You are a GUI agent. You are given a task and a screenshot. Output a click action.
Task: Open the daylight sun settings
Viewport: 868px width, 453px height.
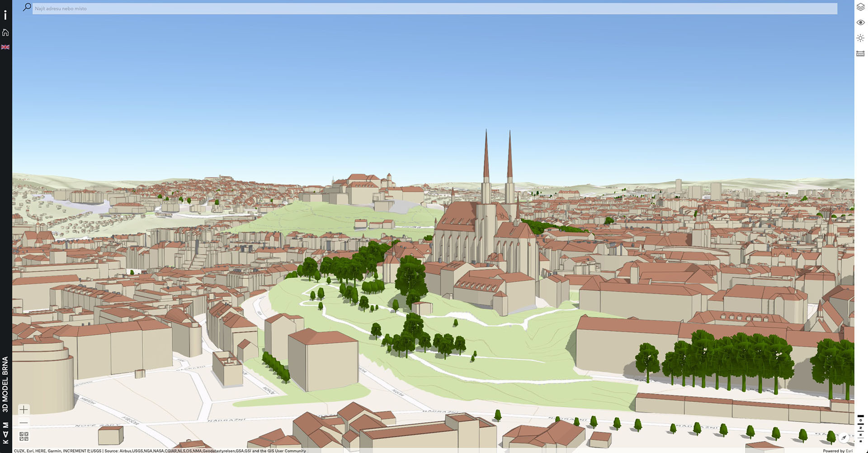(x=860, y=38)
